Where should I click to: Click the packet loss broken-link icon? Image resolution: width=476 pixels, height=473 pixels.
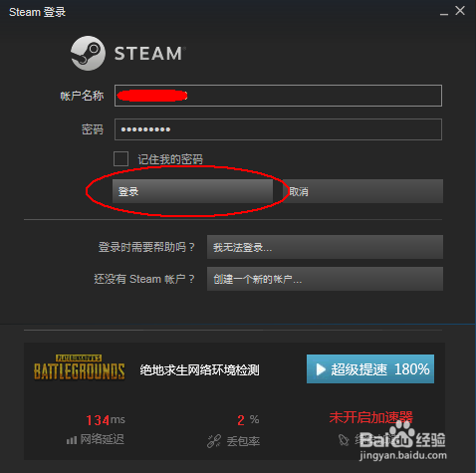(214, 441)
